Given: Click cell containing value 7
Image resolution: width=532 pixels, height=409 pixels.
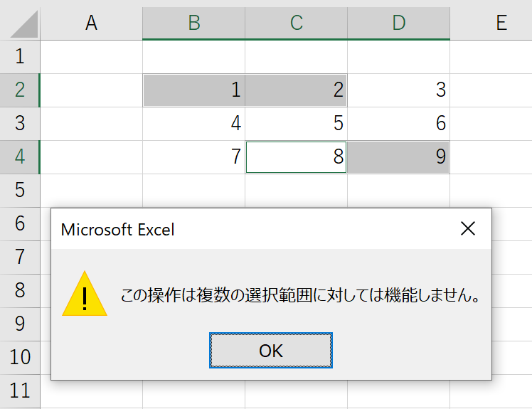Looking at the screenshot, I should click(x=193, y=157).
